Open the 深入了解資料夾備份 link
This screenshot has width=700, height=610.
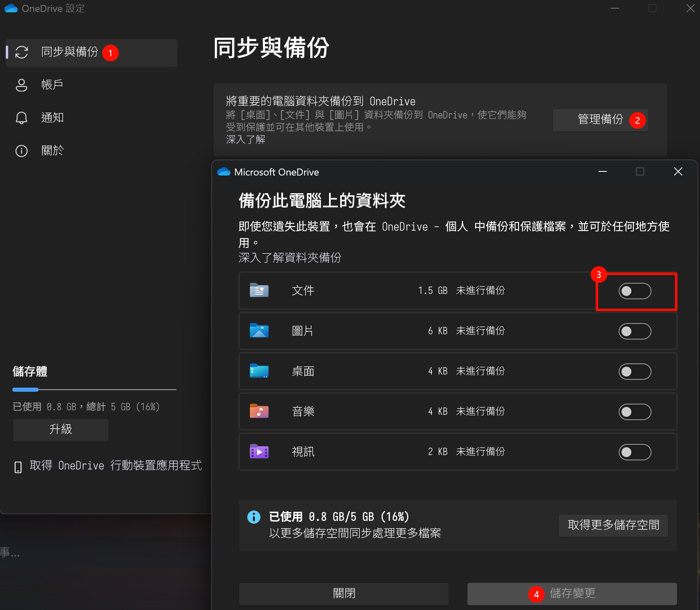pyautogui.click(x=290, y=258)
